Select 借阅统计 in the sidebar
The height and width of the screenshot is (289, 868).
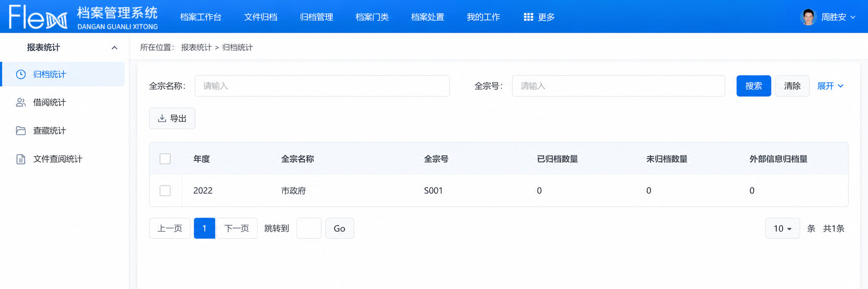63,103
